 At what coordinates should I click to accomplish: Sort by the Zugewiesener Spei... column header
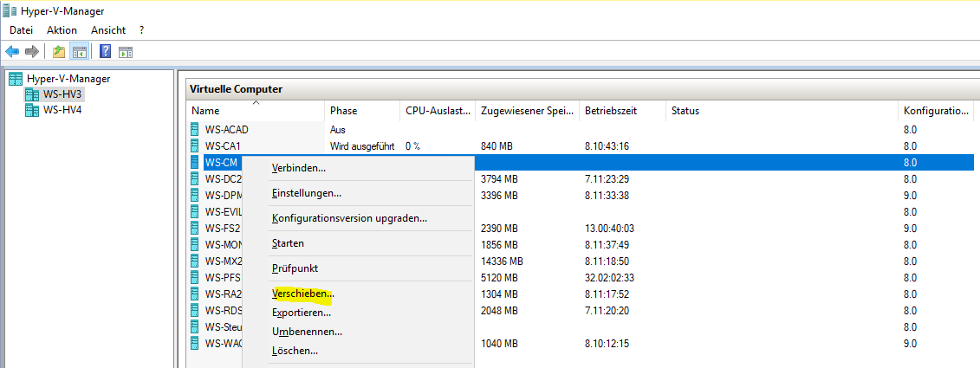tap(528, 111)
